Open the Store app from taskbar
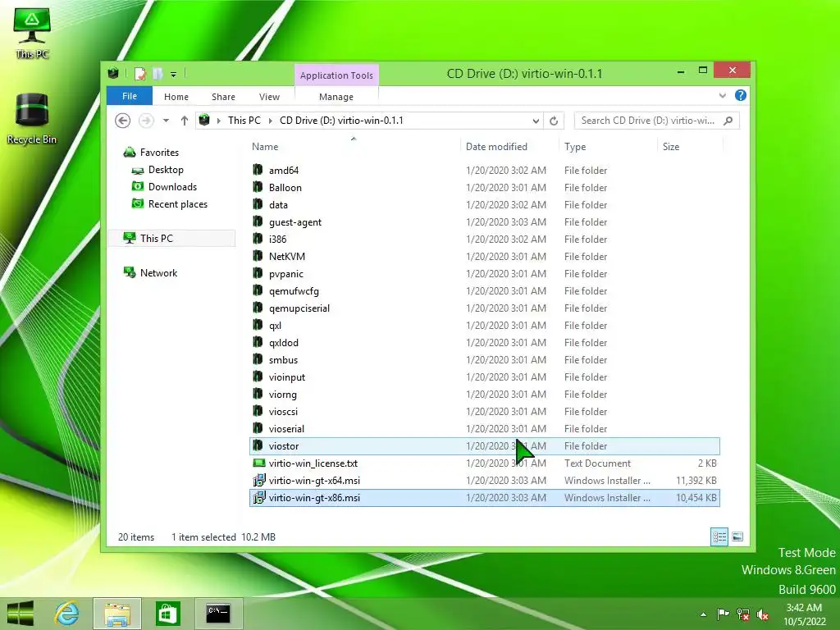Image resolution: width=840 pixels, height=630 pixels. click(x=167, y=614)
